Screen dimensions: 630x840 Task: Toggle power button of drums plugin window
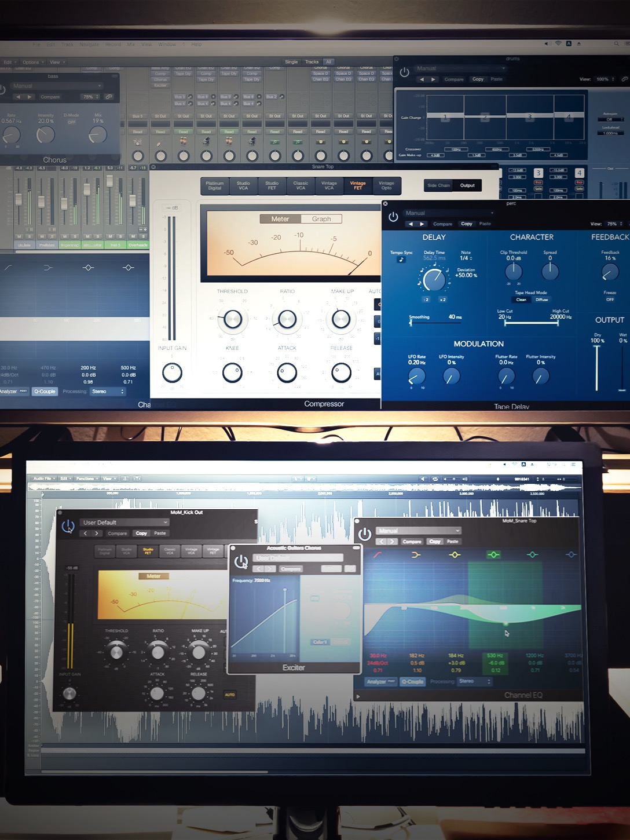404,72
